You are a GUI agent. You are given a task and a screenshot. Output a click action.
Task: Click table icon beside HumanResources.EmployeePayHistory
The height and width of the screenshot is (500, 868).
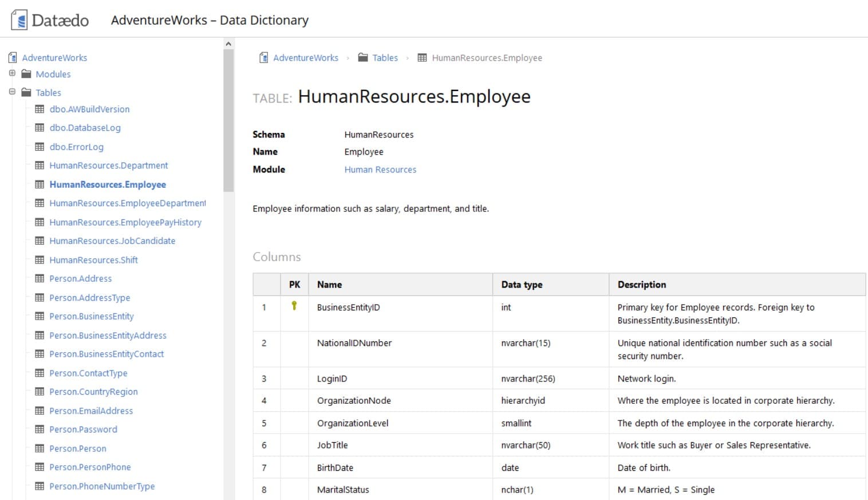(40, 222)
